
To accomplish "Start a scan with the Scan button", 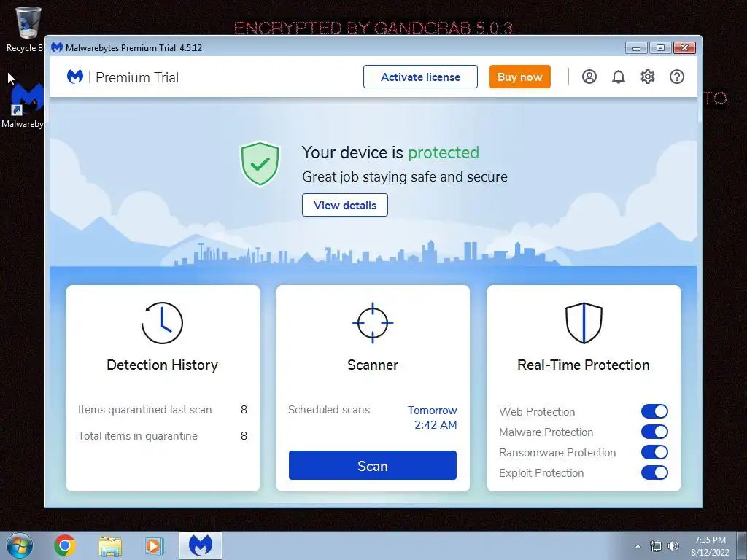I will tap(373, 465).
